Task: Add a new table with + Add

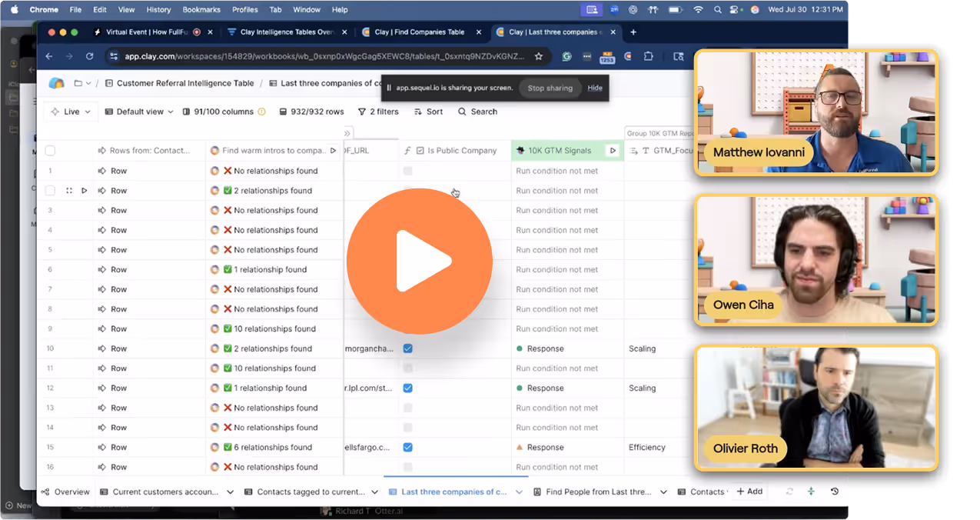Action: (749, 492)
